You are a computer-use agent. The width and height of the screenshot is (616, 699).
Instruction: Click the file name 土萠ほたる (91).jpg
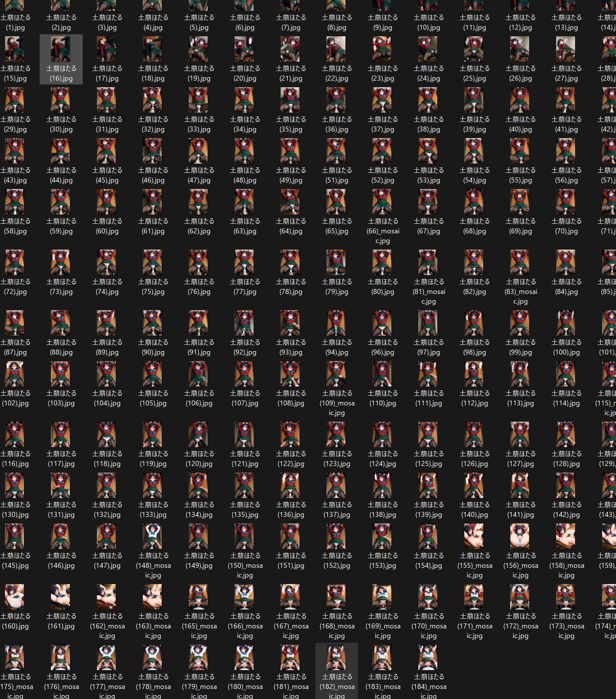coord(199,347)
